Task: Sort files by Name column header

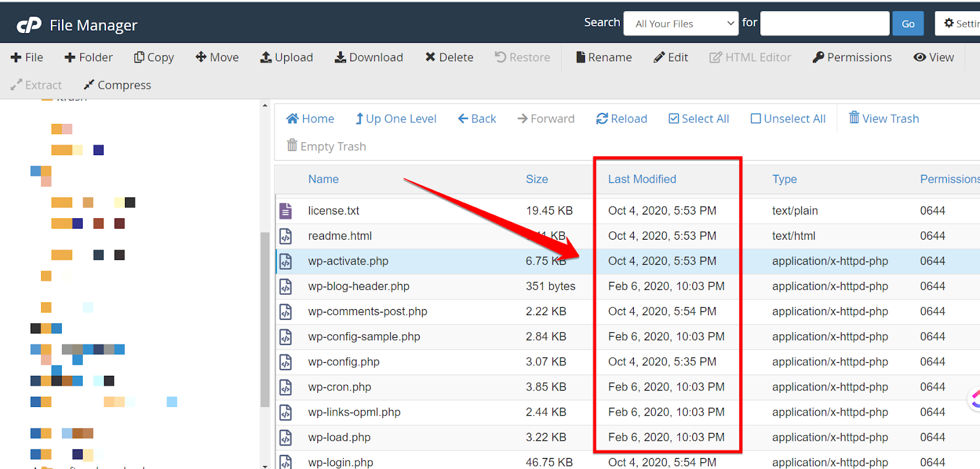Action: point(323,179)
